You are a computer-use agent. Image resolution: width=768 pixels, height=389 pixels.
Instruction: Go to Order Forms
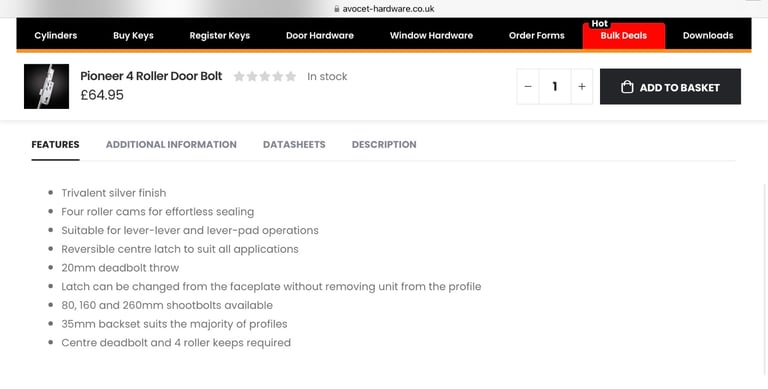tap(537, 35)
